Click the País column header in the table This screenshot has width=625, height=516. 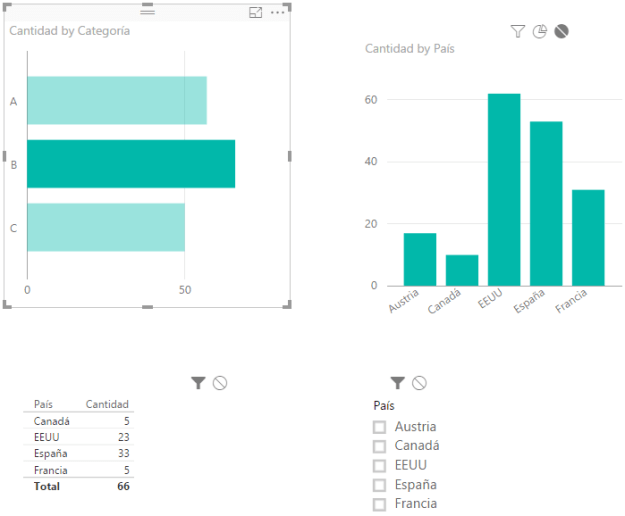[43, 404]
